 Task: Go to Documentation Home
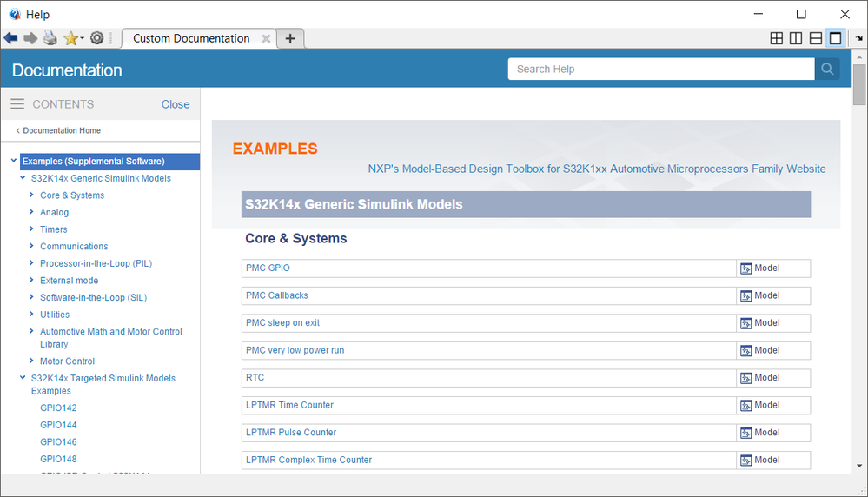(x=62, y=130)
